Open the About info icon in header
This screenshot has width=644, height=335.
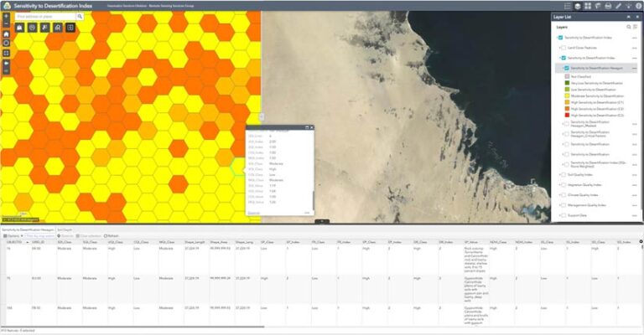(x=639, y=6)
